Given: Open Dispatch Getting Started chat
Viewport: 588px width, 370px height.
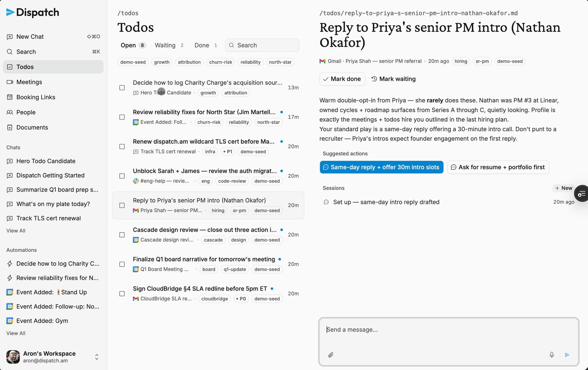Looking at the screenshot, I should [x=53, y=175].
